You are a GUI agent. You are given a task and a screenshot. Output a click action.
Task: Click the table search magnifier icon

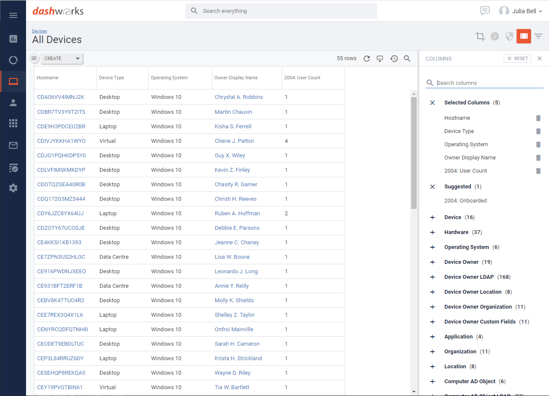coord(407,58)
